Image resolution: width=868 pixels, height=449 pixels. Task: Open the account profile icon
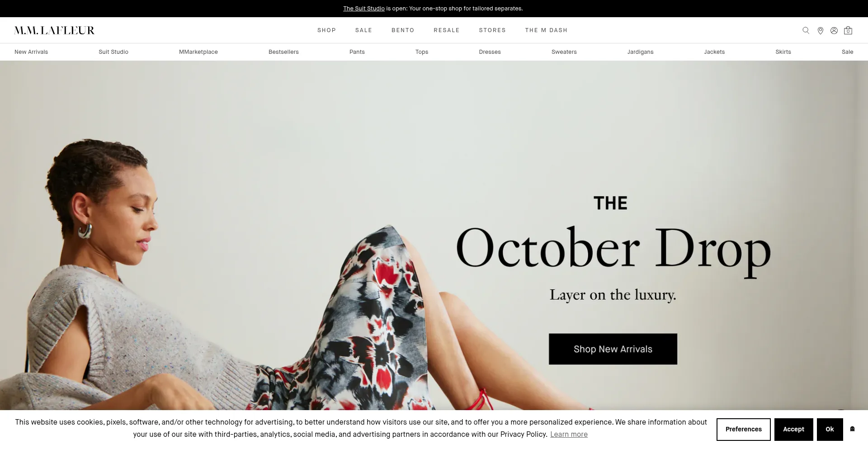834,30
